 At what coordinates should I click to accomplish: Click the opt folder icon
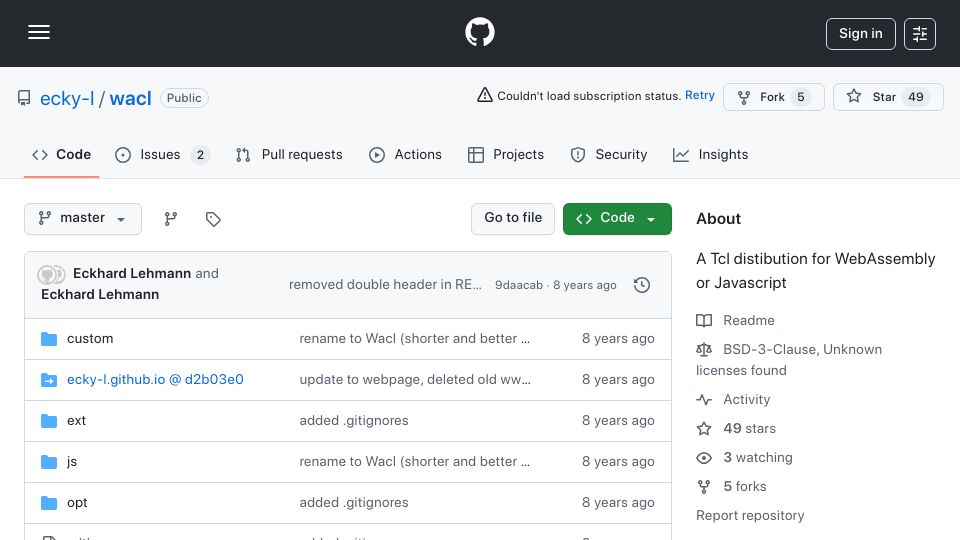pos(49,503)
